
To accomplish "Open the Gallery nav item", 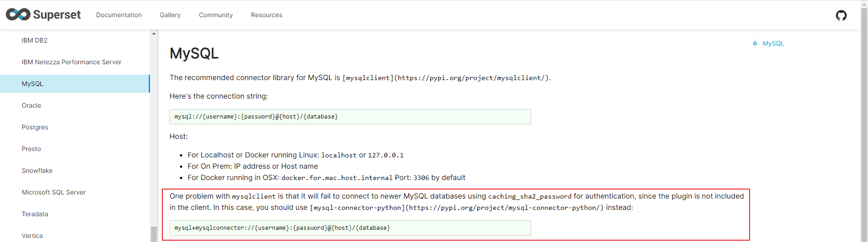I will click(170, 15).
